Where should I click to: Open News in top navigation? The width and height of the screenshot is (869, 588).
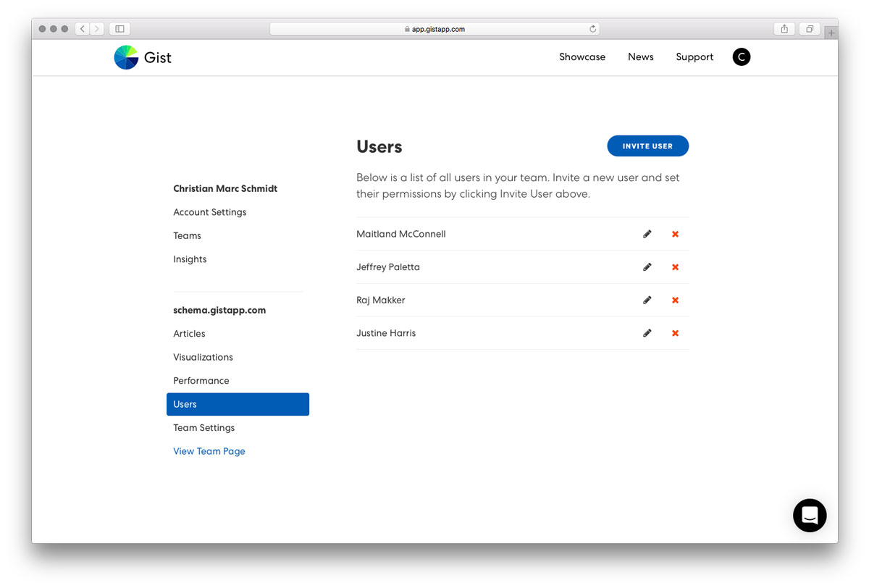coord(641,57)
